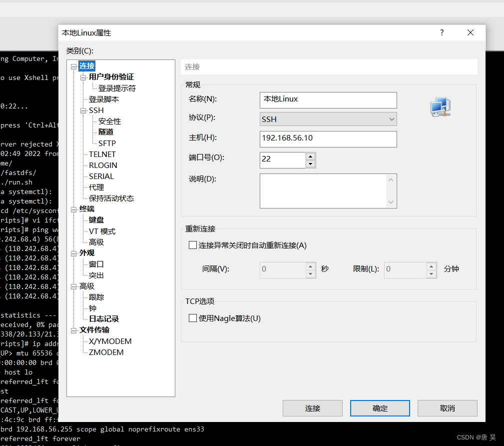Select 登录提示符 tree item

[x=117, y=88]
